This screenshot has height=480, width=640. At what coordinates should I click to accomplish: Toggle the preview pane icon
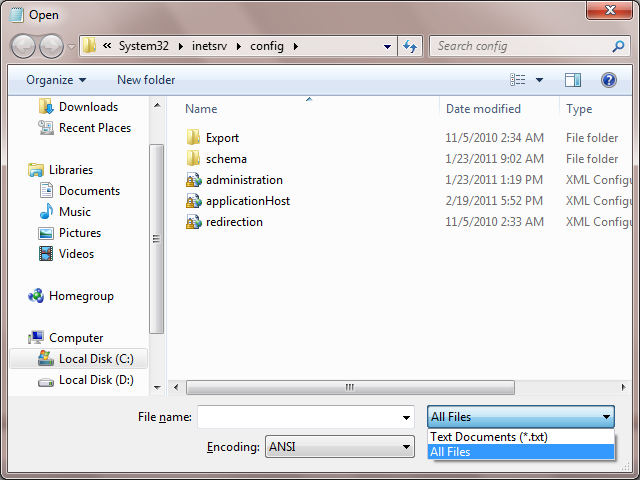point(573,80)
